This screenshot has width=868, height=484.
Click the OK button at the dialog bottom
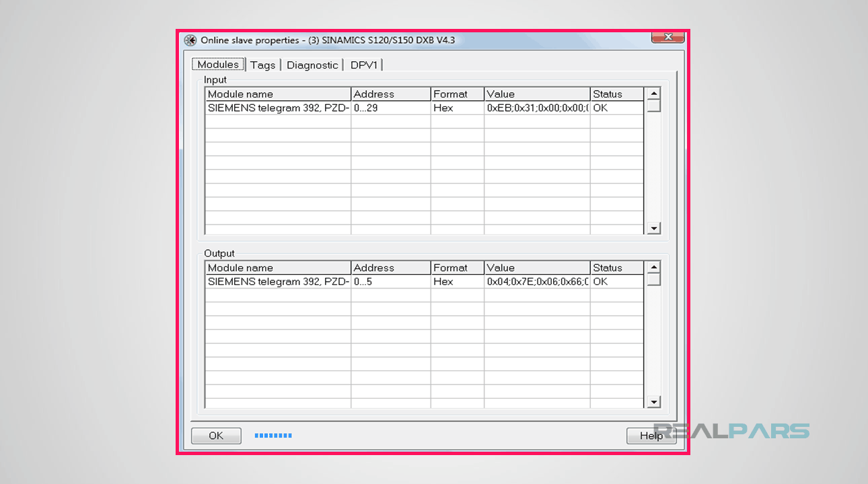tap(216, 436)
